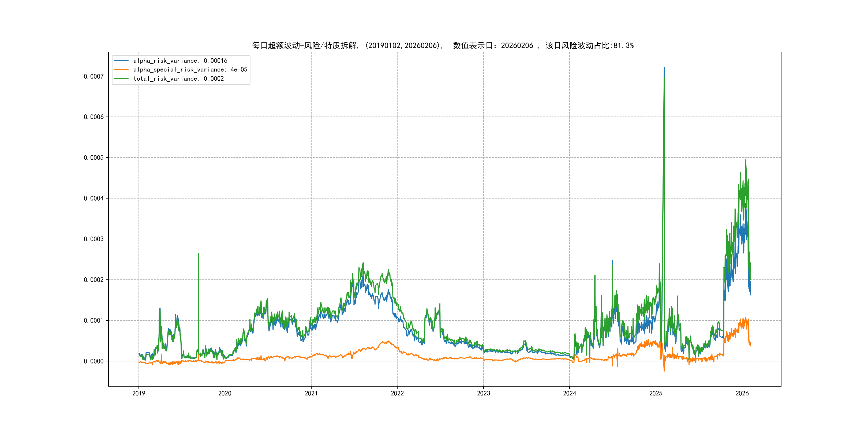Click the tallest spike peak in early 2025
This screenshot has width=868, height=434.
click(664, 68)
